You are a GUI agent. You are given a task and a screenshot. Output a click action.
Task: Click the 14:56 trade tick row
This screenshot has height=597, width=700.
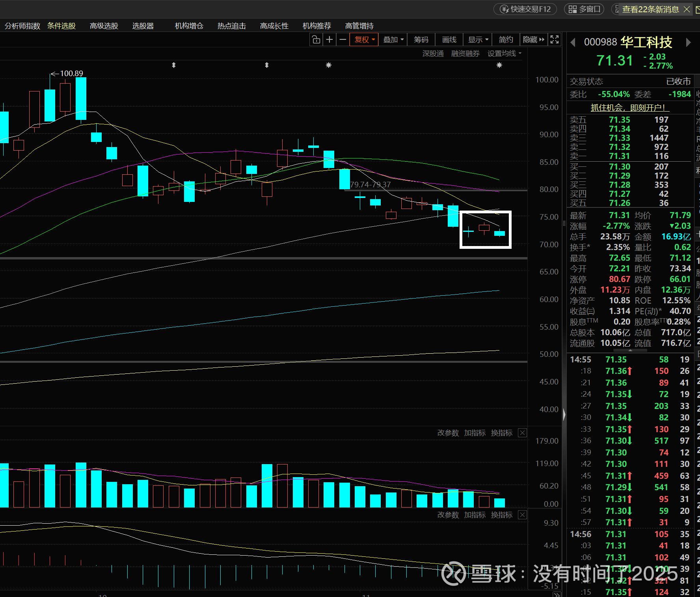click(x=629, y=534)
